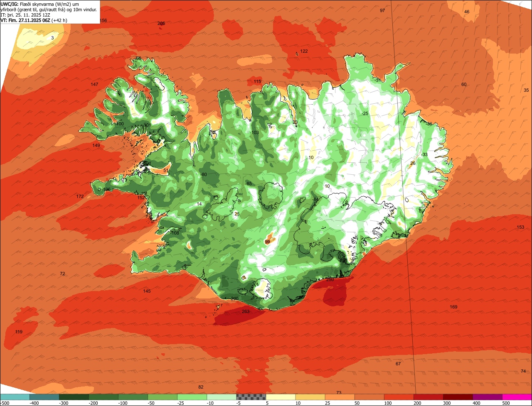Image resolution: width=532 pixels, height=406 pixels.
Task: Click the map value 122 north of Iceland
Action: [x=304, y=51]
